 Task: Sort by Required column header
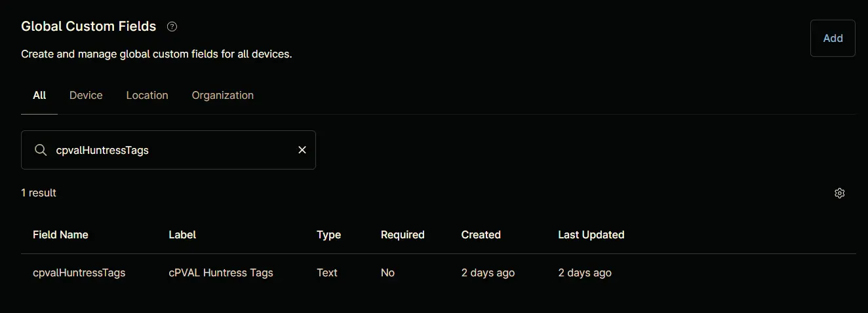[x=403, y=234]
